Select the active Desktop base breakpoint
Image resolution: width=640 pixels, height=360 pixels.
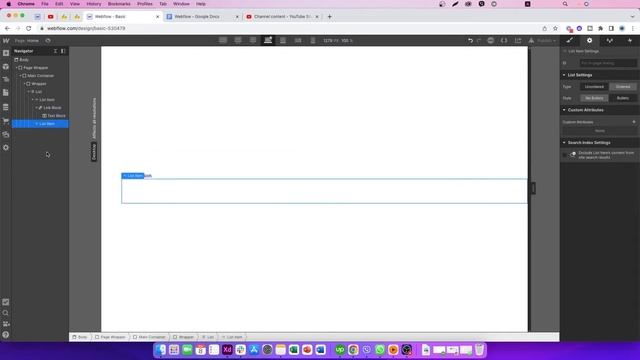(x=268, y=40)
